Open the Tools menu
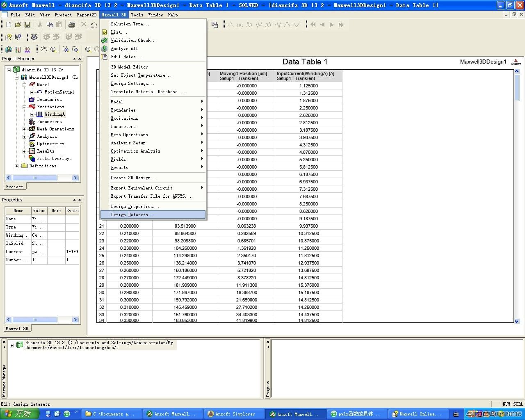525x420 pixels. 137,15
